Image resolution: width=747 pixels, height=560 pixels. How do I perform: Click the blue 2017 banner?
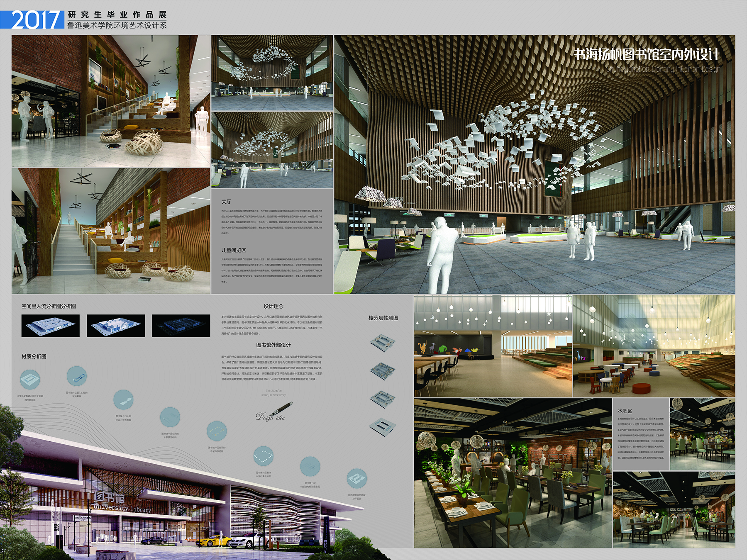click(x=32, y=20)
